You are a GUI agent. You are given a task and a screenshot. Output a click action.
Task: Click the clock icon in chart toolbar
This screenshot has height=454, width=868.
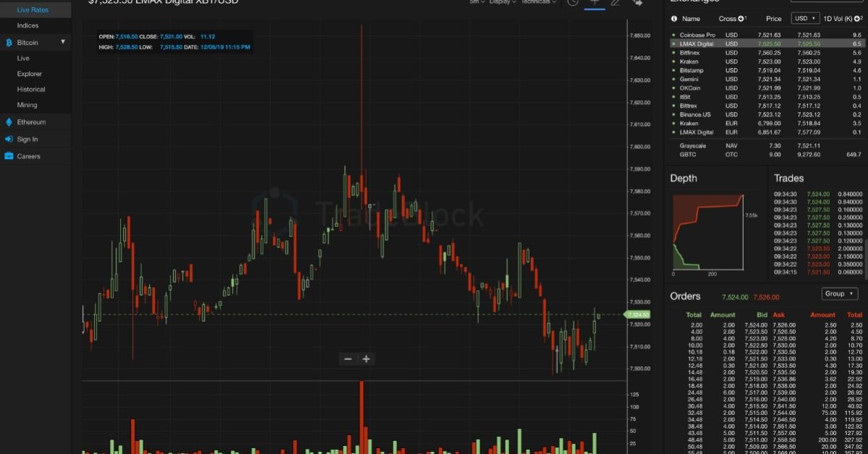573,3
